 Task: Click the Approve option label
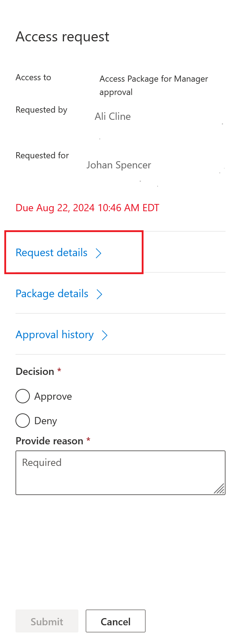(53, 396)
